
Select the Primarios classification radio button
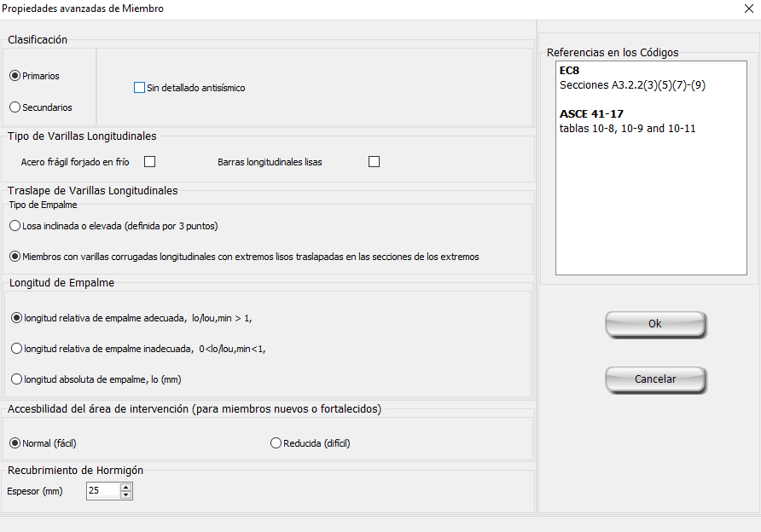click(15, 76)
